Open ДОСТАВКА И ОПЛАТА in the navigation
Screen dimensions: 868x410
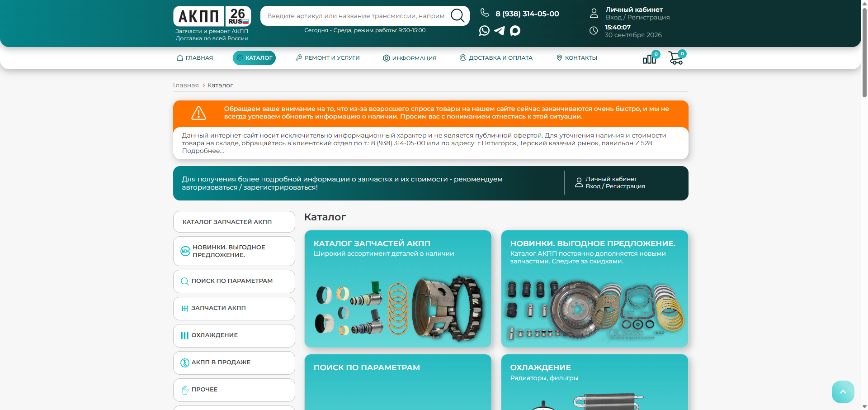[x=496, y=58]
